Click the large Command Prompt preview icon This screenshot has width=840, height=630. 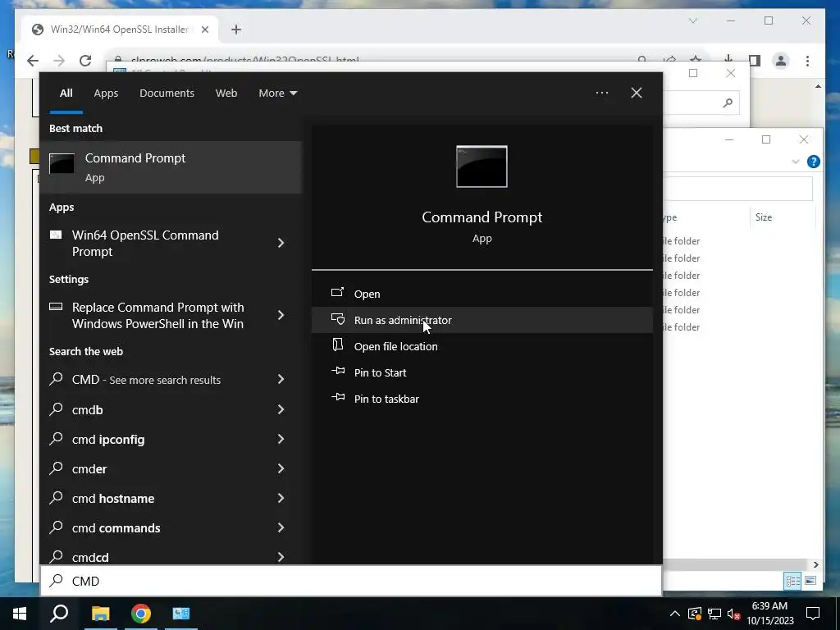482,167
